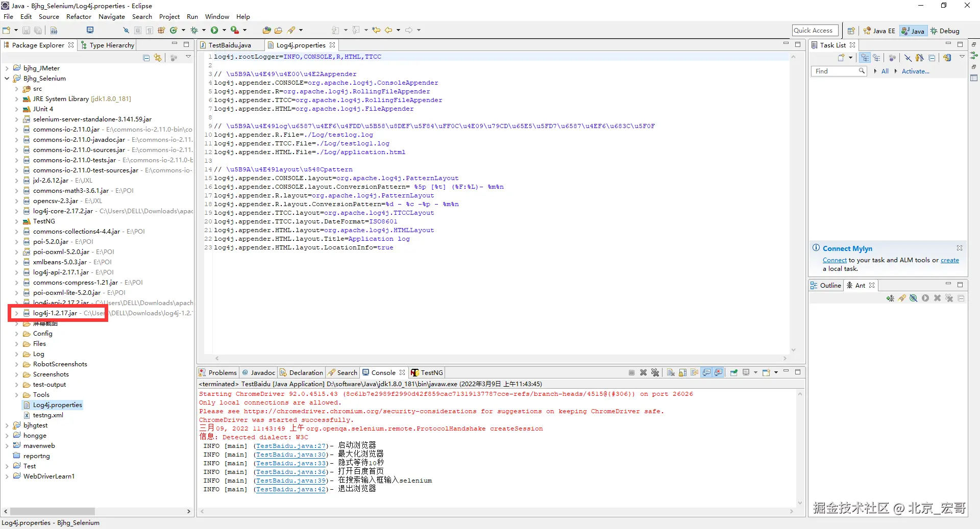
Task: Click the Add Buildfiles icon in Ant view
Action: [x=890, y=298]
